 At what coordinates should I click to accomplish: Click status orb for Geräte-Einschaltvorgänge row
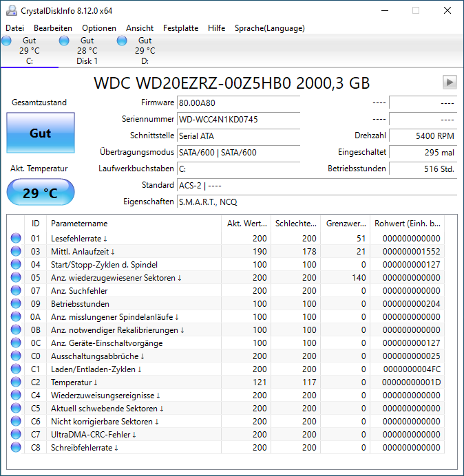16,343
